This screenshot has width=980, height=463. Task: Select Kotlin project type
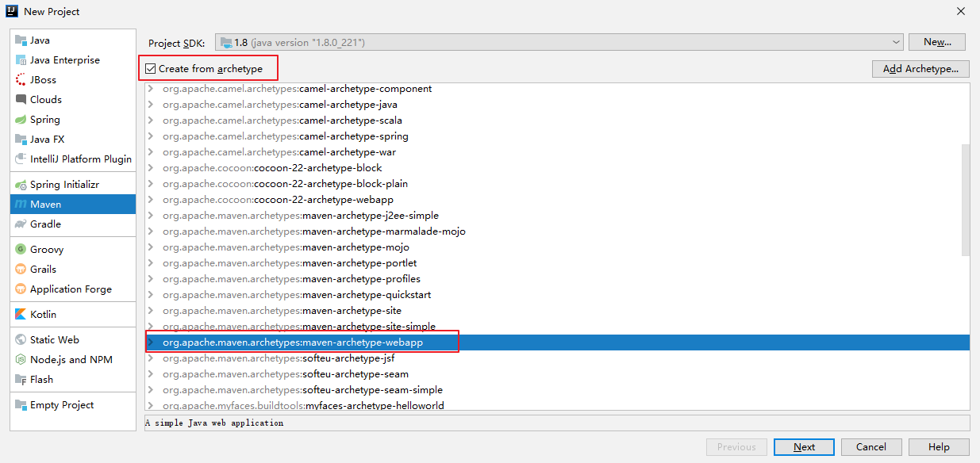(x=73, y=315)
